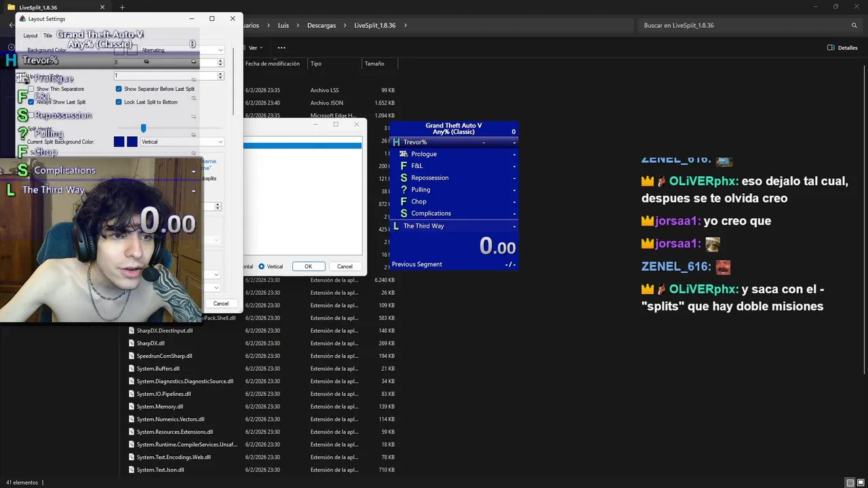Image resolution: width=868 pixels, height=488 pixels.
Task: Click the System.IO.Pipelines.dll file icon
Action: [x=132, y=394]
